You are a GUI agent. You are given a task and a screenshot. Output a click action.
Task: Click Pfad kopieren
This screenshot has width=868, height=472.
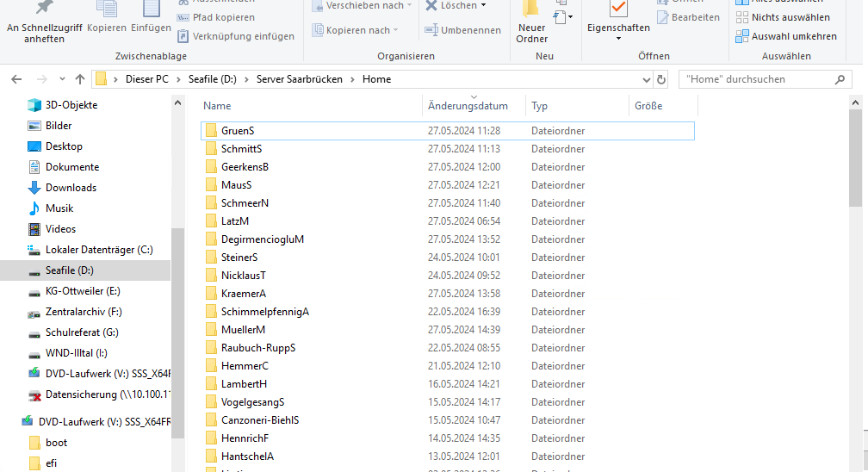216,17
